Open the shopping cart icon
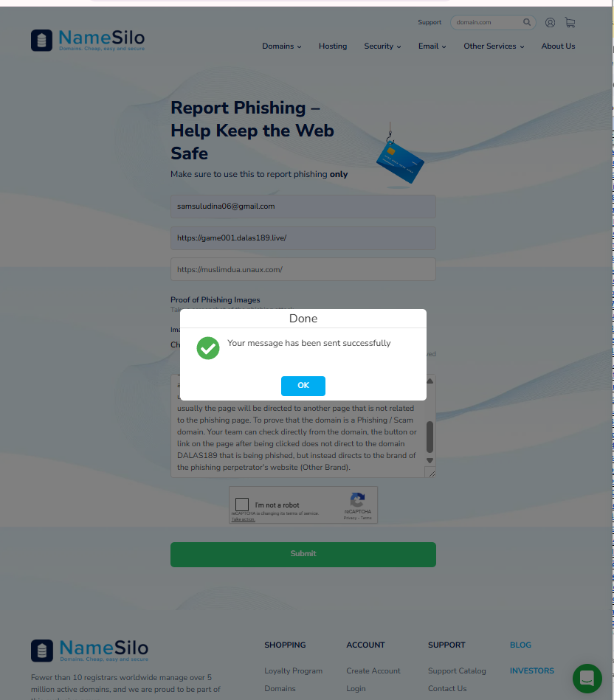Image resolution: width=614 pixels, height=700 pixels. (x=570, y=22)
